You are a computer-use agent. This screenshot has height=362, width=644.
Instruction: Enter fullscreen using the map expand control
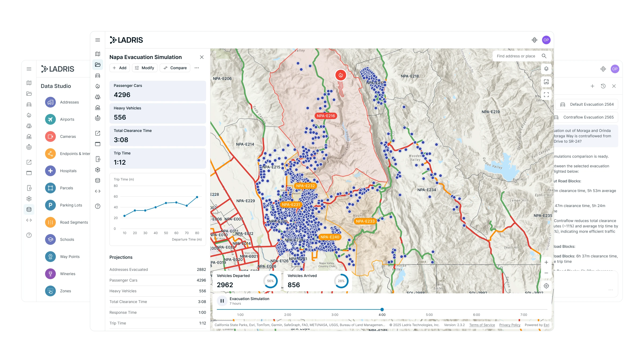click(546, 95)
